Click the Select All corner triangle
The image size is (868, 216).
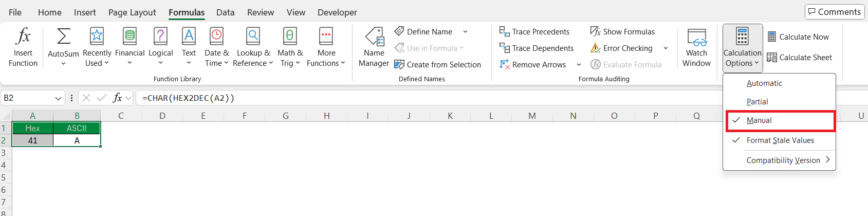(x=6, y=116)
